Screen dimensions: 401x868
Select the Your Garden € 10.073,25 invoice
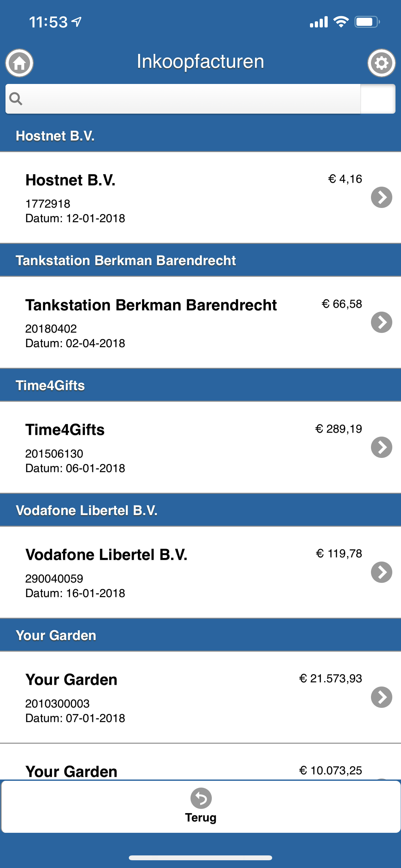169,770
